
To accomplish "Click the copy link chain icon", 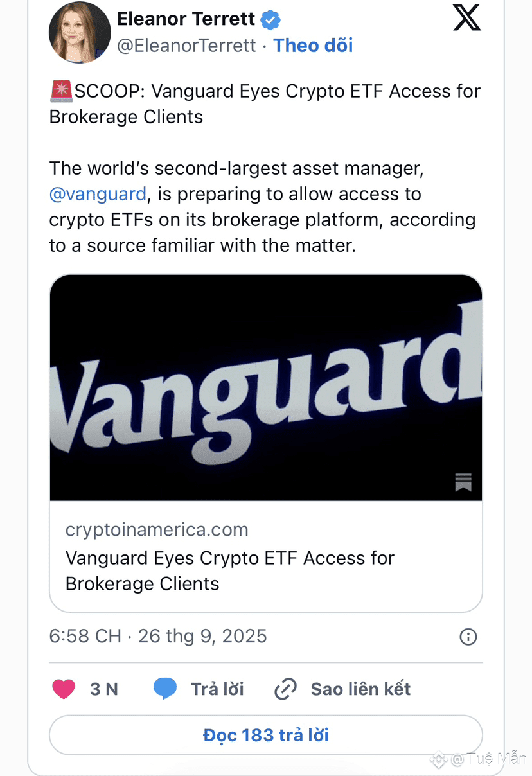I will click(x=285, y=689).
